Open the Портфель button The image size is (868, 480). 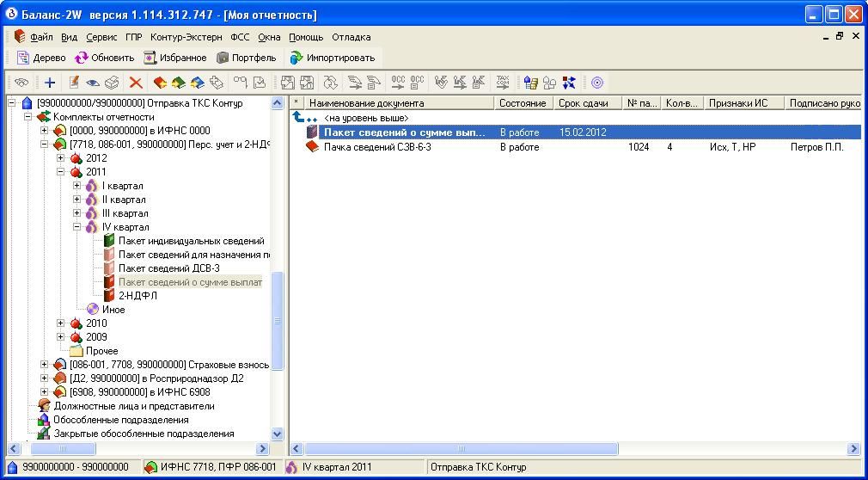247,58
